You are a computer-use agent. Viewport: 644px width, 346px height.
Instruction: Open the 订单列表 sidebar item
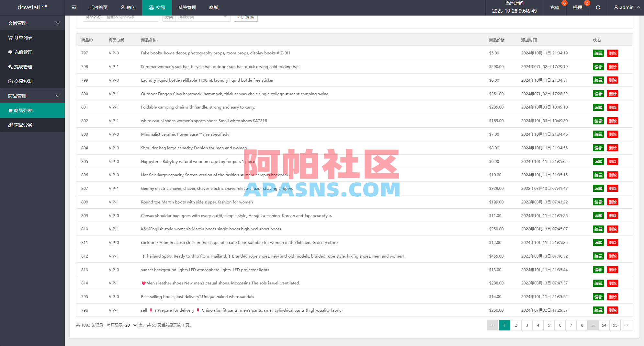click(32, 38)
